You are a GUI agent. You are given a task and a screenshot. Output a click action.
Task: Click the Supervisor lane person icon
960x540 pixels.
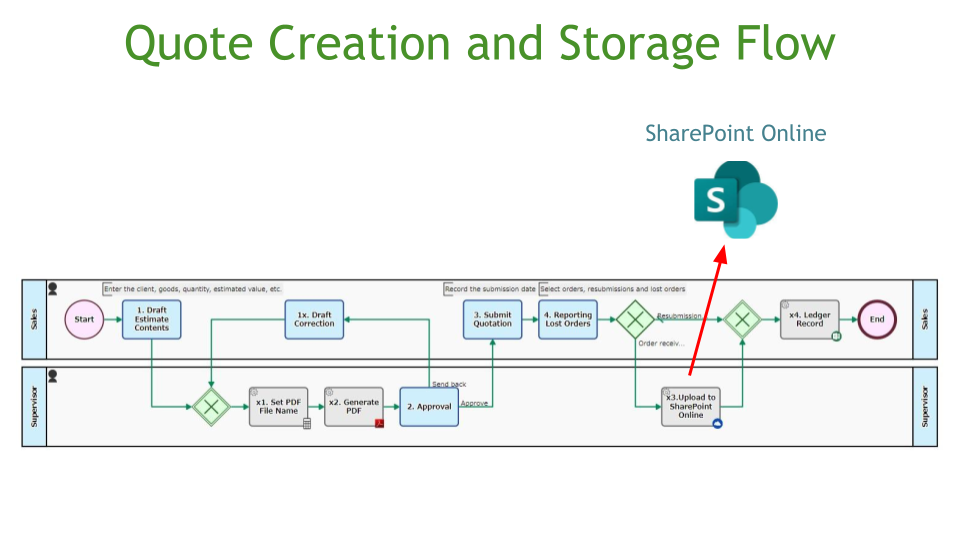[53, 376]
